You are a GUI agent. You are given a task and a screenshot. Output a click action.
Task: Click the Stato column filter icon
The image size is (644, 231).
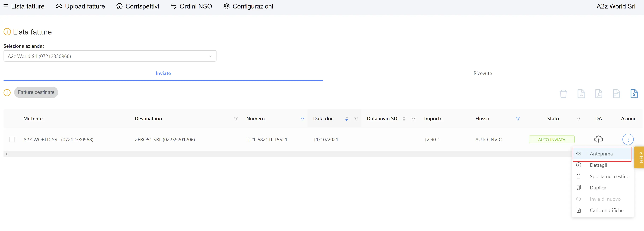pyautogui.click(x=578, y=119)
